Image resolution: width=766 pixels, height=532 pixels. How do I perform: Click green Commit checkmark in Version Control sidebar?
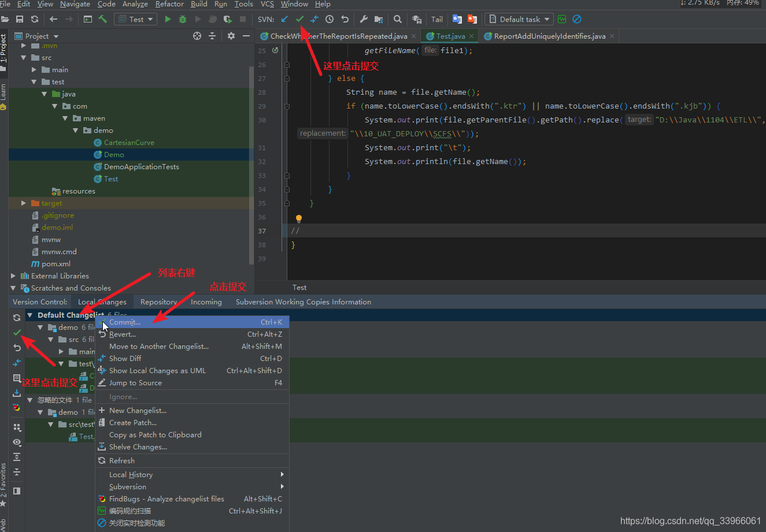click(17, 333)
